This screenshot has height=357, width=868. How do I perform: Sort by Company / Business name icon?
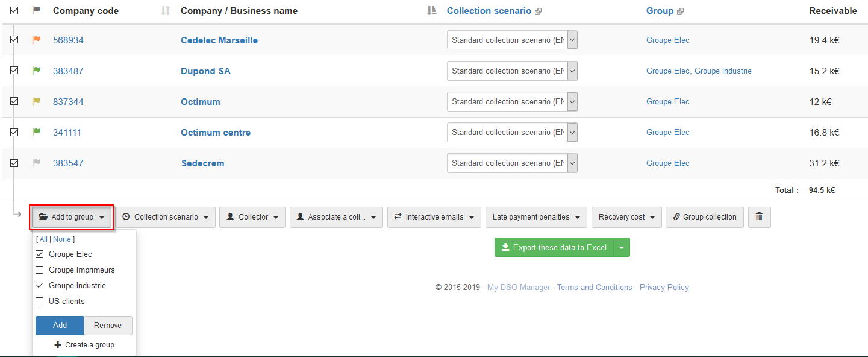point(431,11)
